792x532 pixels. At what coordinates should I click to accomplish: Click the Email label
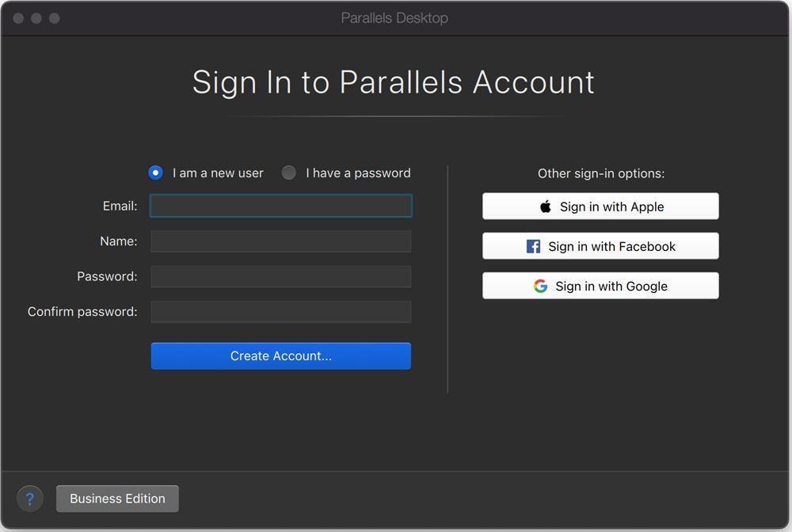120,205
